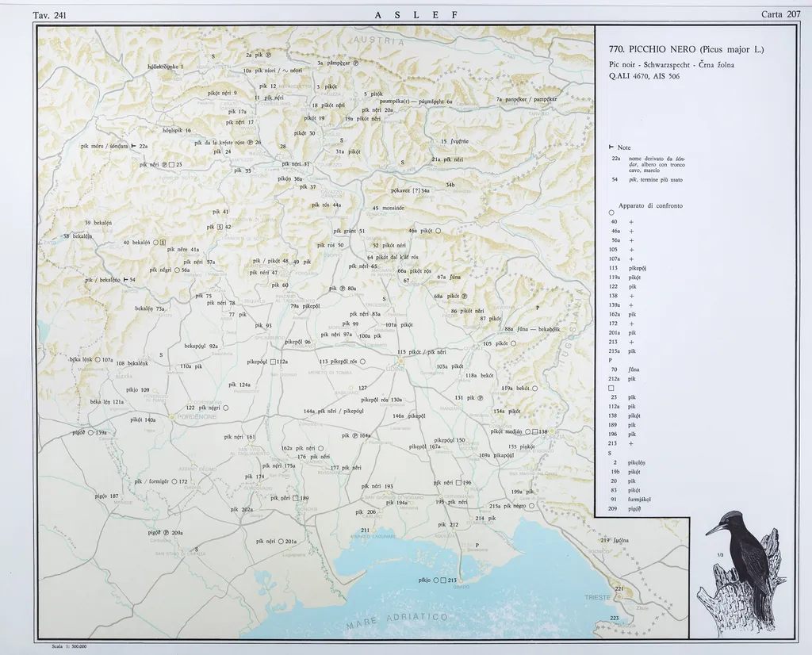Click the TRIESTE city label
This screenshot has height=655, width=812.
point(598,596)
